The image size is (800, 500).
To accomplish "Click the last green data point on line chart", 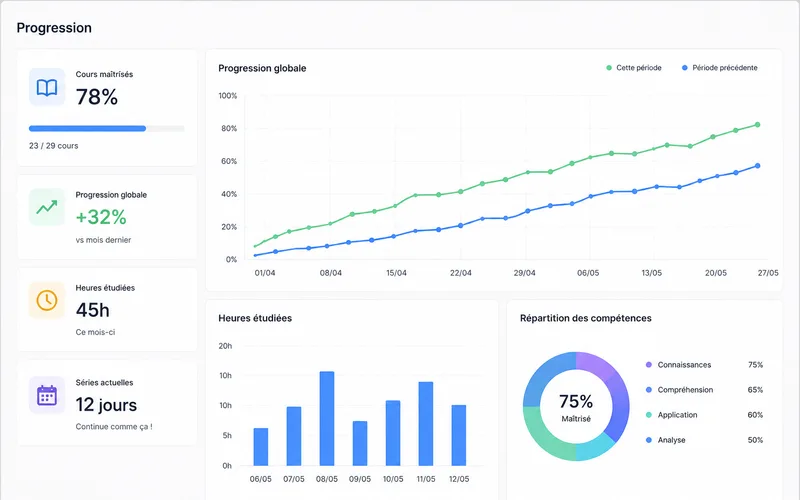I will tap(758, 124).
